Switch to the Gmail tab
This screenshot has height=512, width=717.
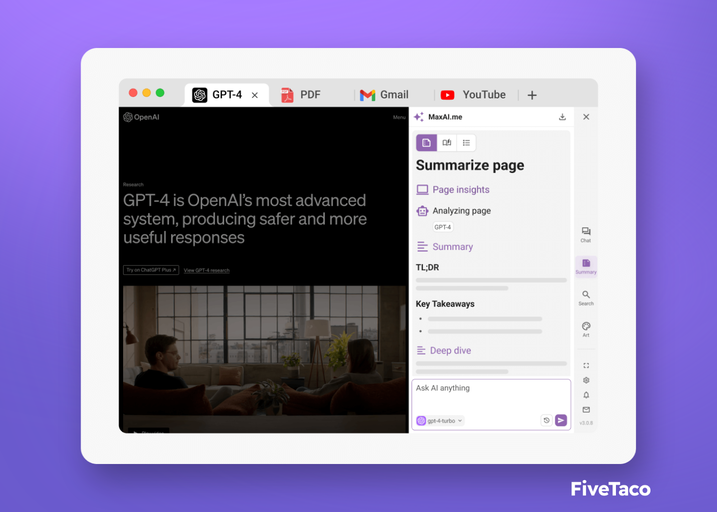384,95
